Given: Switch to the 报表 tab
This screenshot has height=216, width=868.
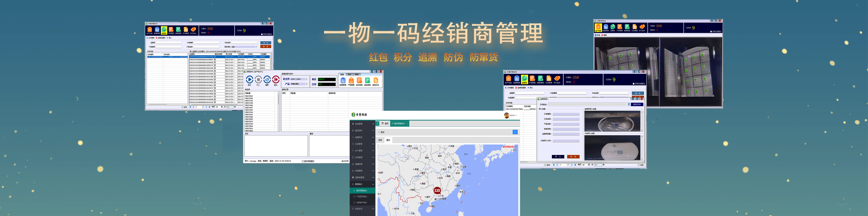Looking at the screenshot, I should click(x=380, y=140).
